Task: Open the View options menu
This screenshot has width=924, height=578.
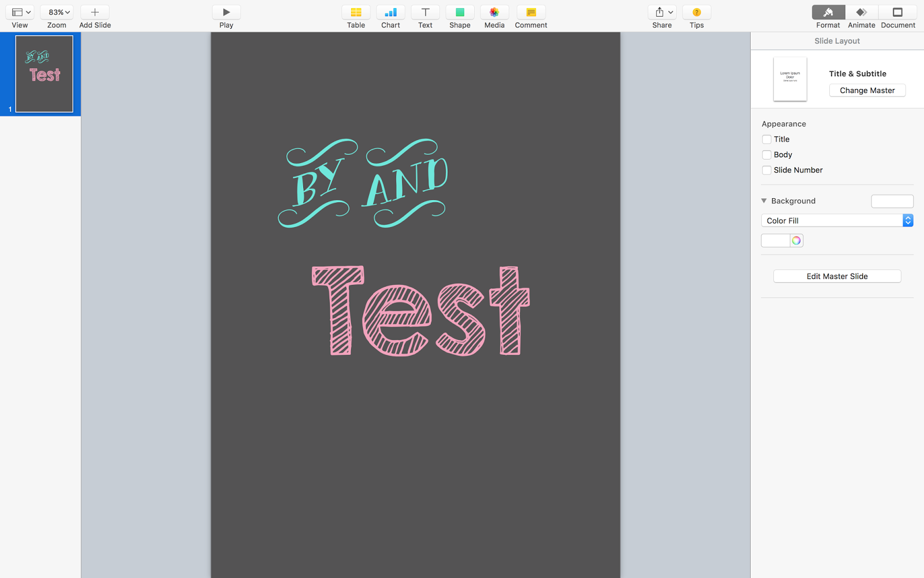Action: pos(20,11)
